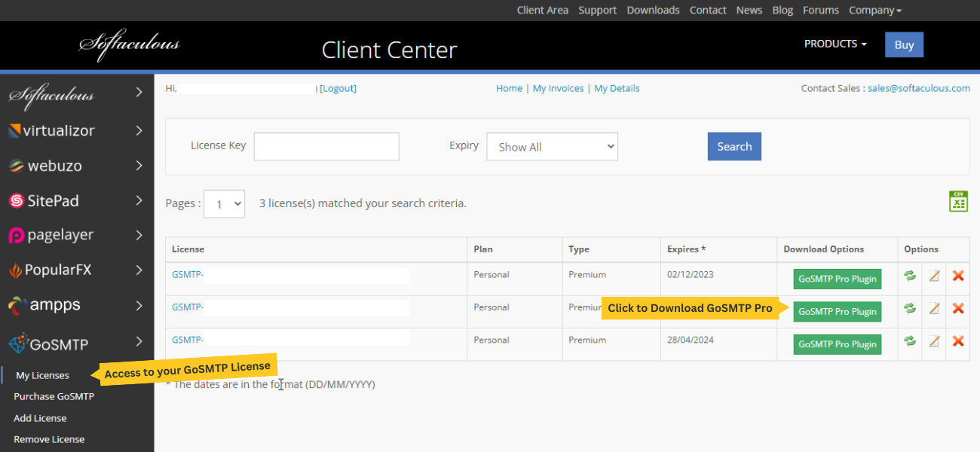The image size is (980, 452).
Task: Open the My Details link
Action: [x=617, y=88]
